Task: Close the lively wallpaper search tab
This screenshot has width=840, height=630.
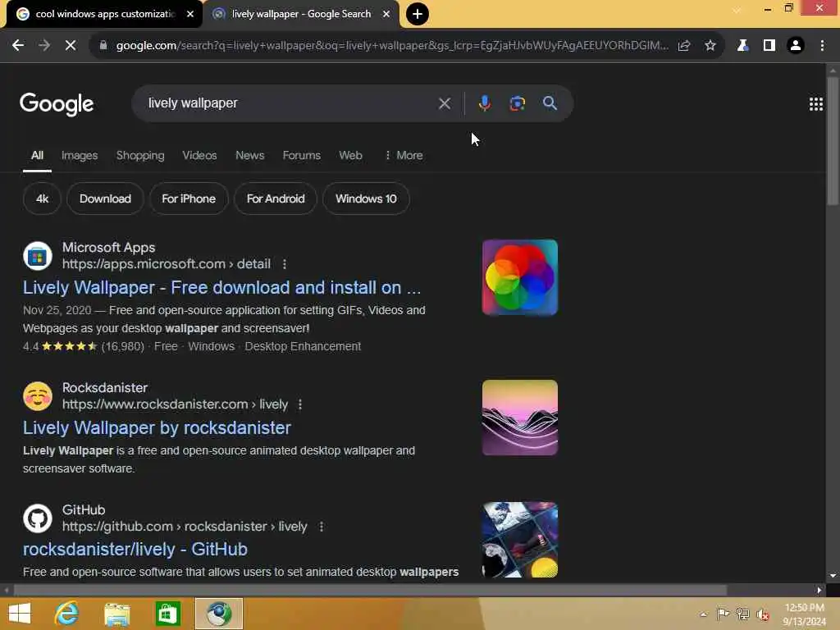Action: click(x=386, y=14)
